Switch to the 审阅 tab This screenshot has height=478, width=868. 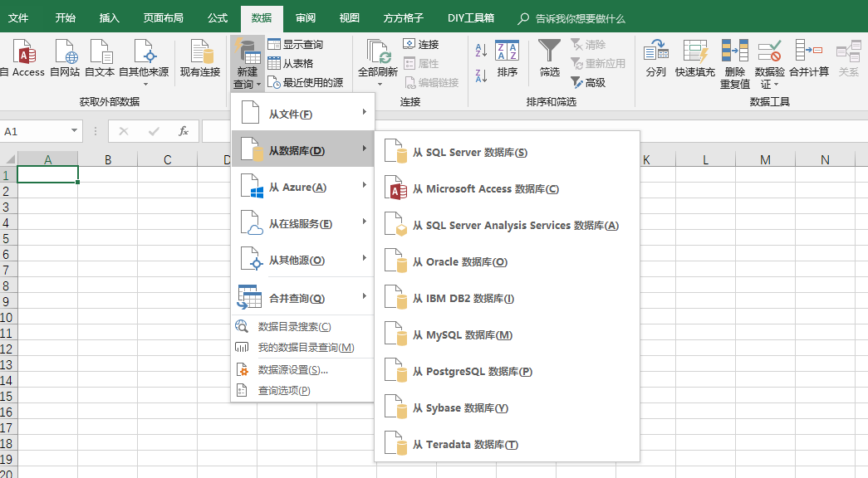pyautogui.click(x=306, y=18)
